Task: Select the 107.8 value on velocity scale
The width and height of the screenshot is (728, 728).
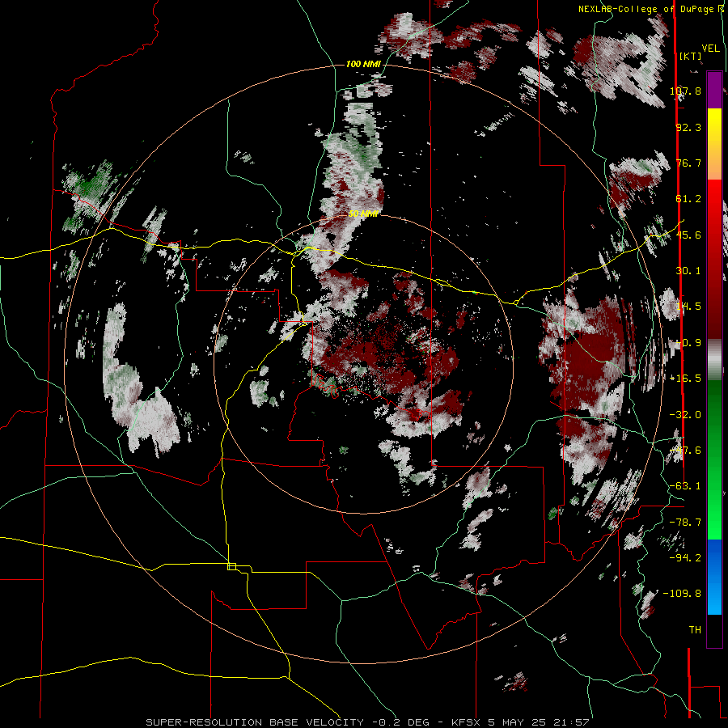Action: click(x=685, y=91)
